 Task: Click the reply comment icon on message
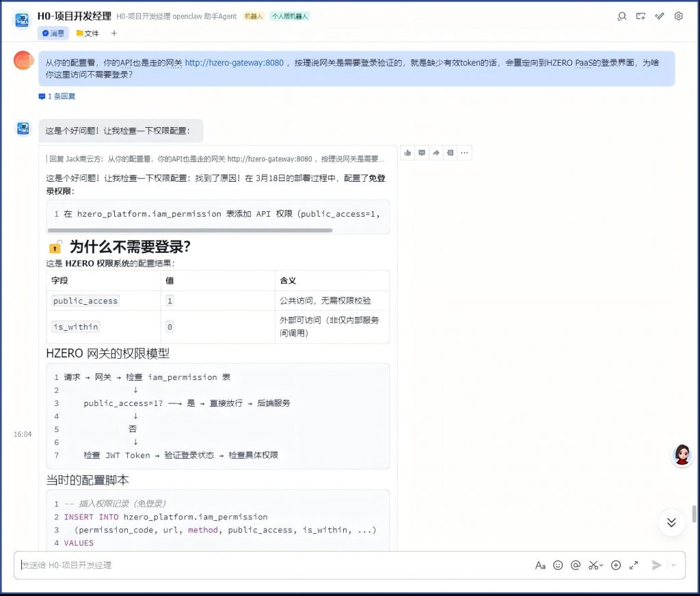422,152
